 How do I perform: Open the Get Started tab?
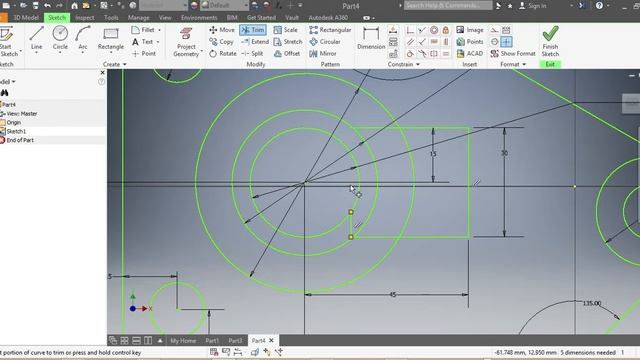[x=261, y=18]
